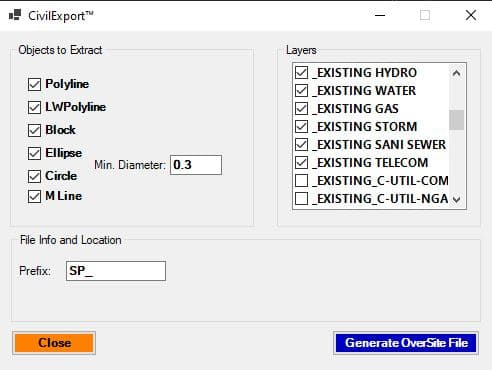Click the LWPolyline label text
Image resolution: width=492 pixels, height=370 pixels.
point(76,107)
